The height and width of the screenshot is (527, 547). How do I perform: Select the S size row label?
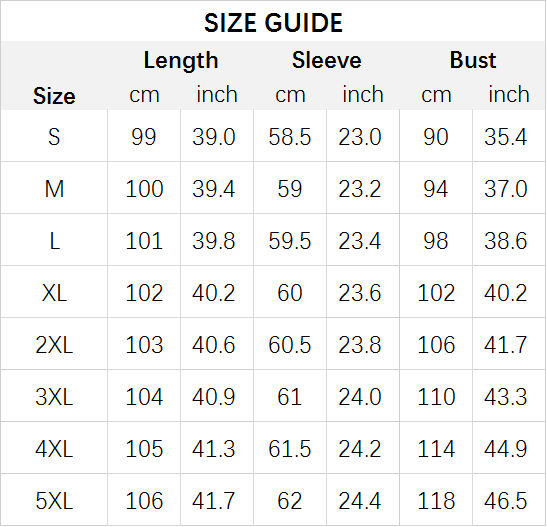54,136
